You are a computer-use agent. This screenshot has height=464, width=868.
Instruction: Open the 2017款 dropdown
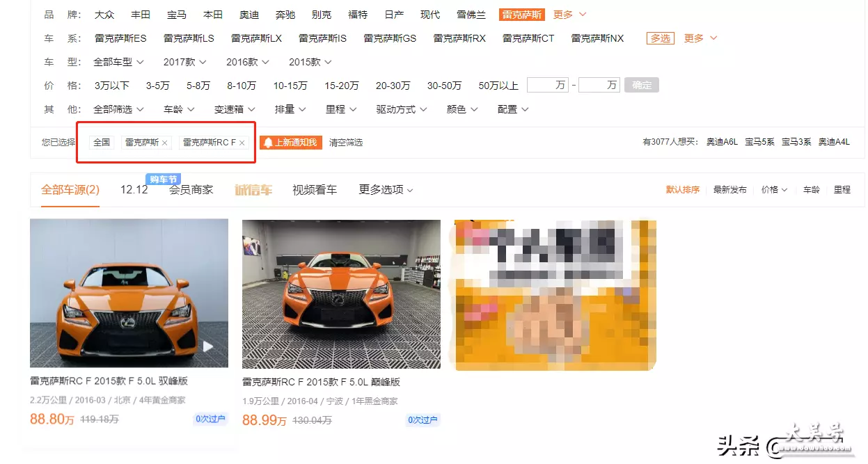coord(185,62)
